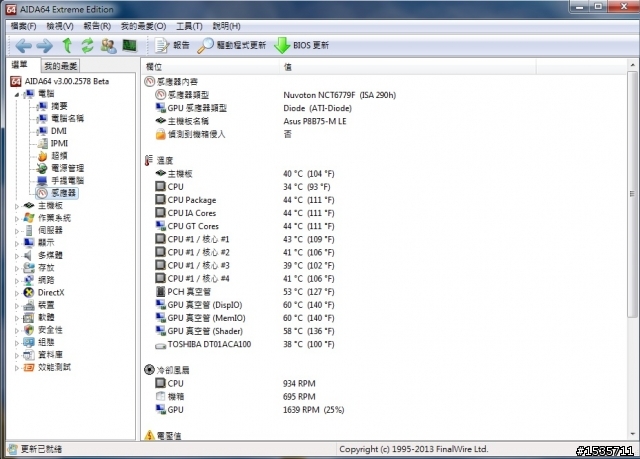640x459 pixels.
Task: Click the Back arrow toolbar icon
Action: pos(23,45)
